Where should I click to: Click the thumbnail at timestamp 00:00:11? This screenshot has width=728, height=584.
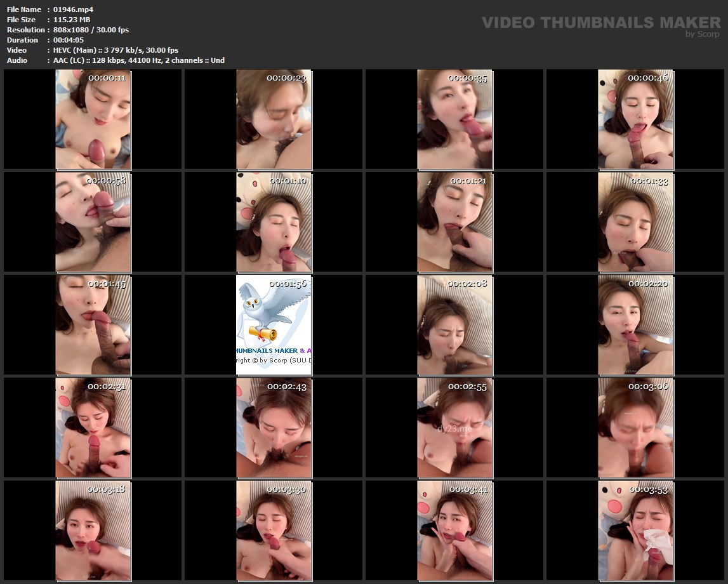(93, 119)
